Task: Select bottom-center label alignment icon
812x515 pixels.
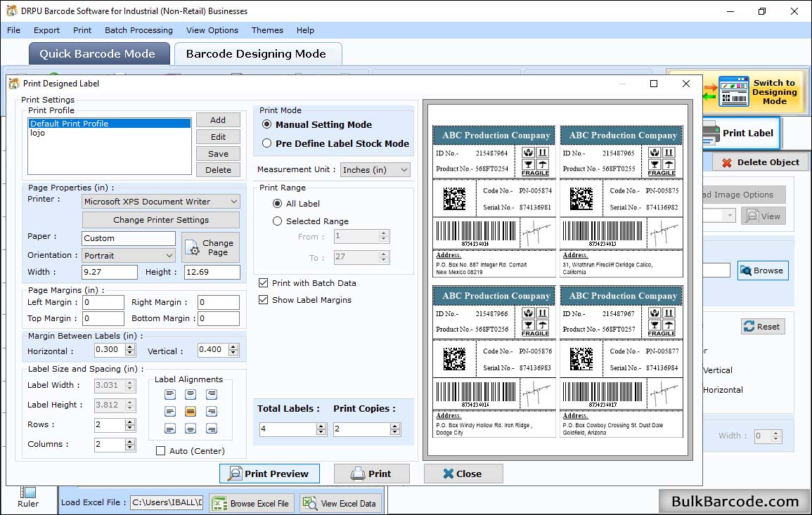Action: point(191,429)
